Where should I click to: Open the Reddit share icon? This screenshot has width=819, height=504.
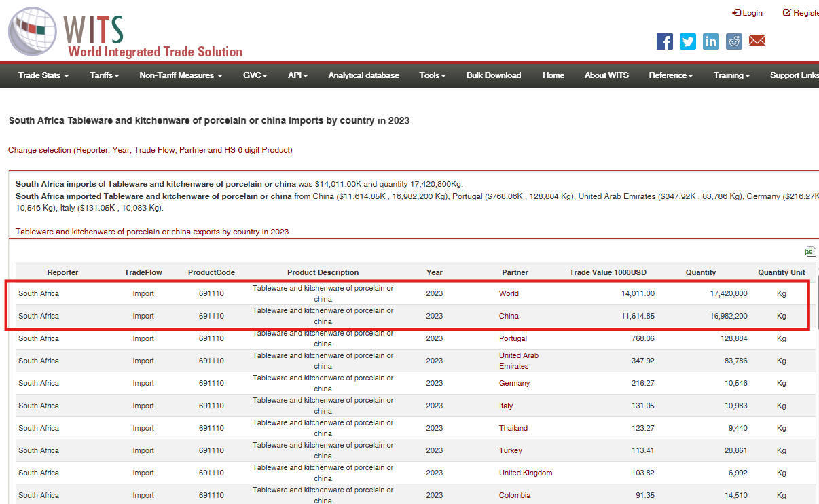click(x=734, y=41)
